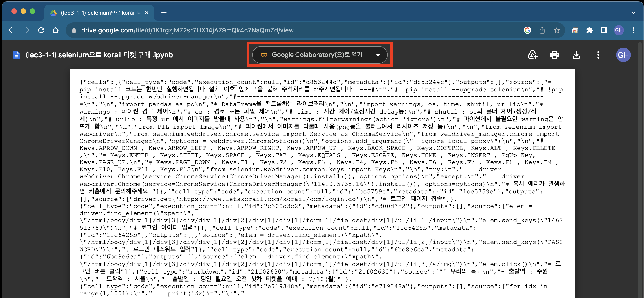Click the file title ipynb text
Image resolution: width=644 pixels, height=298 pixels.
(99, 55)
